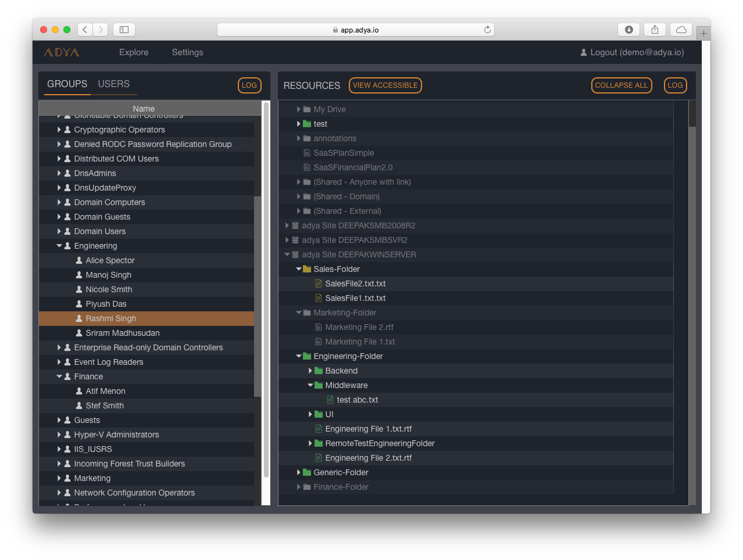Click the green folder icon beside Middleware
The width and height of the screenshot is (743, 560).
(x=318, y=385)
